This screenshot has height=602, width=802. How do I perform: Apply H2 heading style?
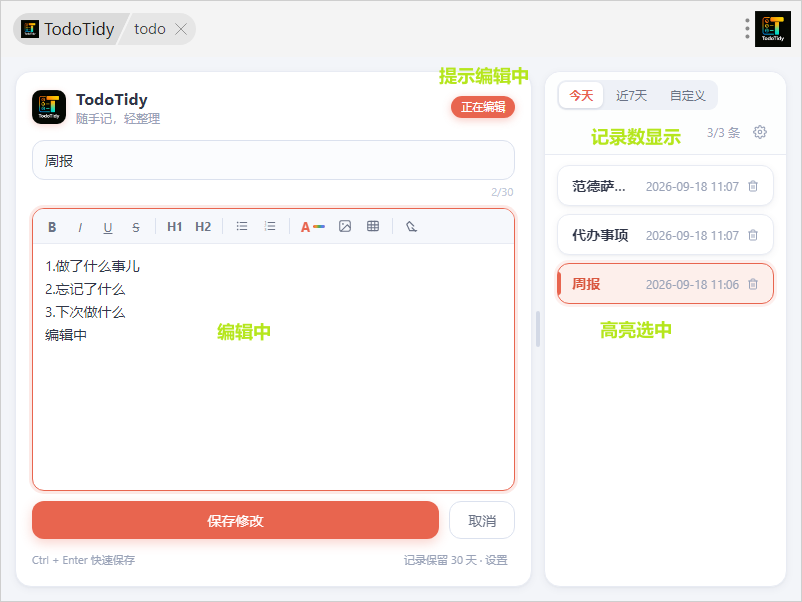click(203, 227)
